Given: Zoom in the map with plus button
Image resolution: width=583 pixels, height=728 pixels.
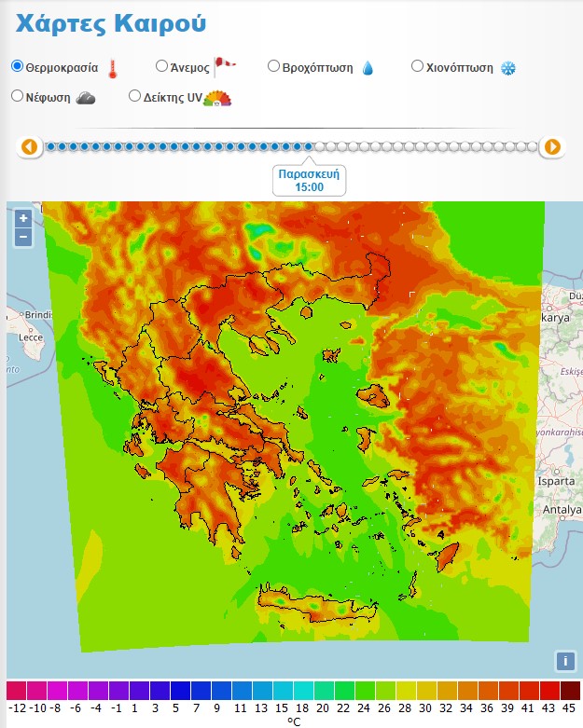Looking at the screenshot, I should (23, 218).
